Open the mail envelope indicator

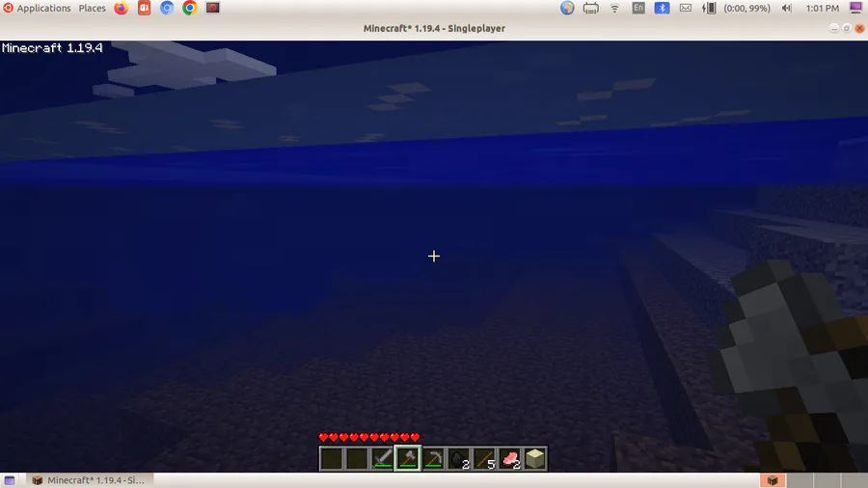point(686,8)
